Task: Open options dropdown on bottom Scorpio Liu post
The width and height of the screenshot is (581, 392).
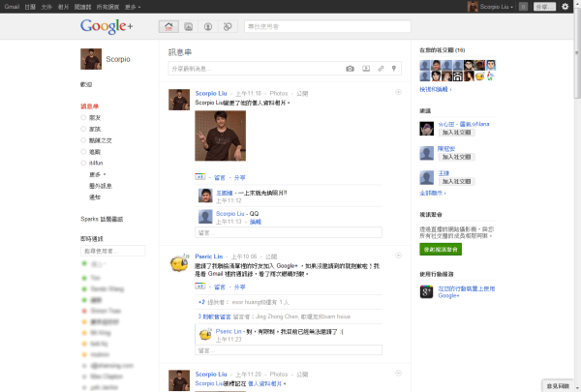Action: click(x=398, y=373)
